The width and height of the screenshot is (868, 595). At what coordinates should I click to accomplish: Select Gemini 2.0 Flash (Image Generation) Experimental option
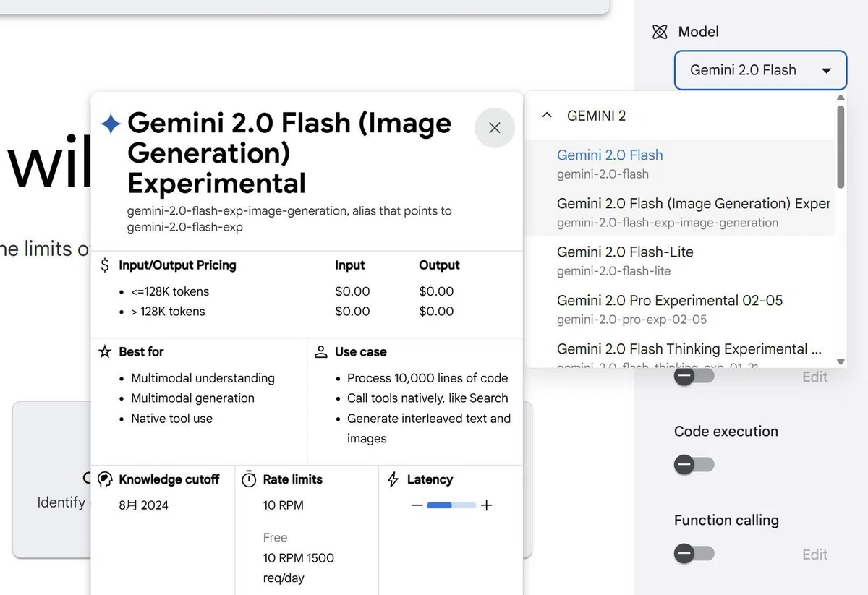tap(680, 212)
